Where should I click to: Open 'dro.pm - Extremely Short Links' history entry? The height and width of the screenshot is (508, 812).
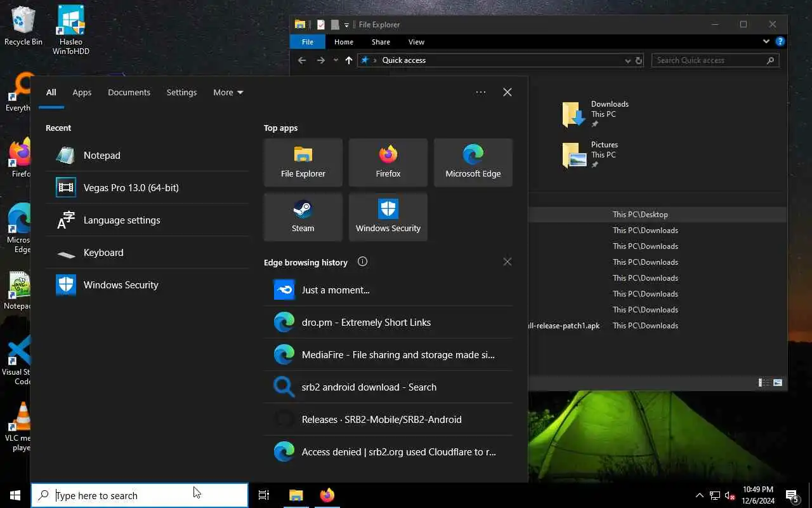click(x=388, y=322)
